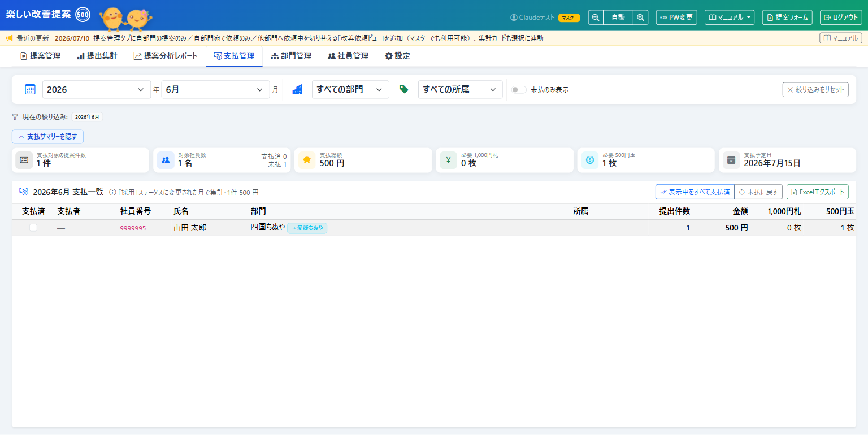Click the 支払総額 piggy bank icon
Image resolution: width=868 pixels, height=435 pixels.
click(307, 160)
